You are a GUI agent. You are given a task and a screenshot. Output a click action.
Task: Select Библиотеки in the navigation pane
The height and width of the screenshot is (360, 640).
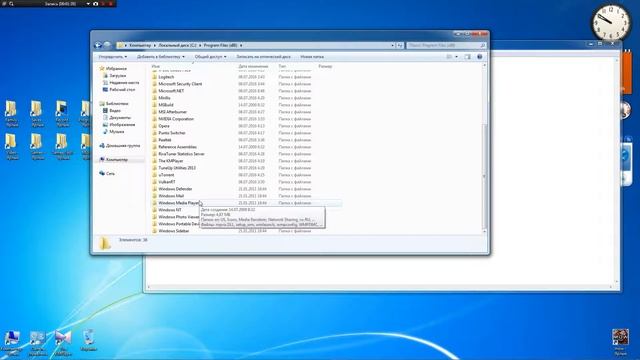(117, 104)
